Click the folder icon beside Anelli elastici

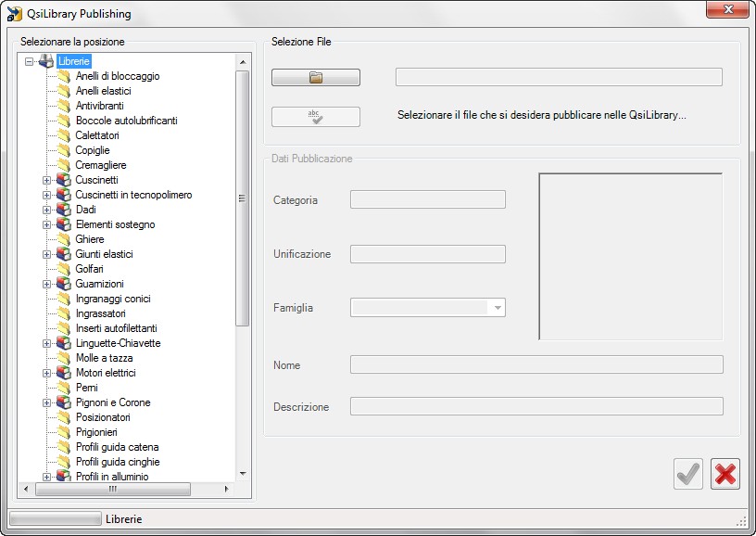pyautogui.click(x=64, y=91)
